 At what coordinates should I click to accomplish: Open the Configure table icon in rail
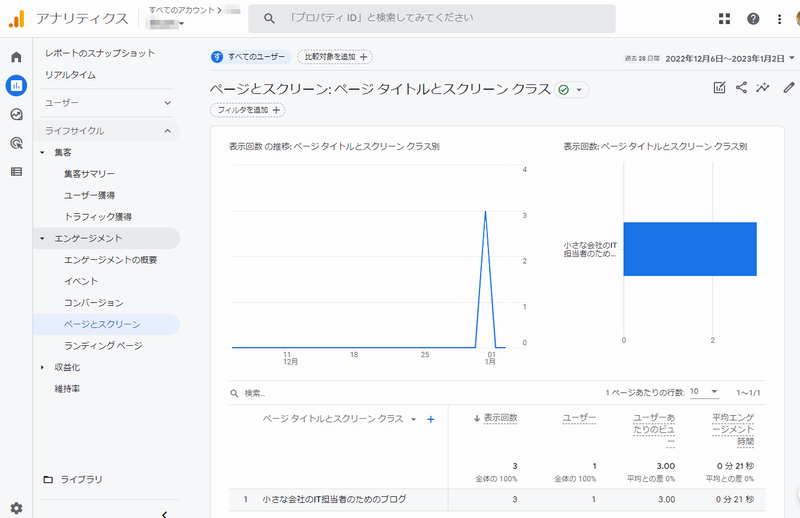pyautogui.click(x=16, y=171)
